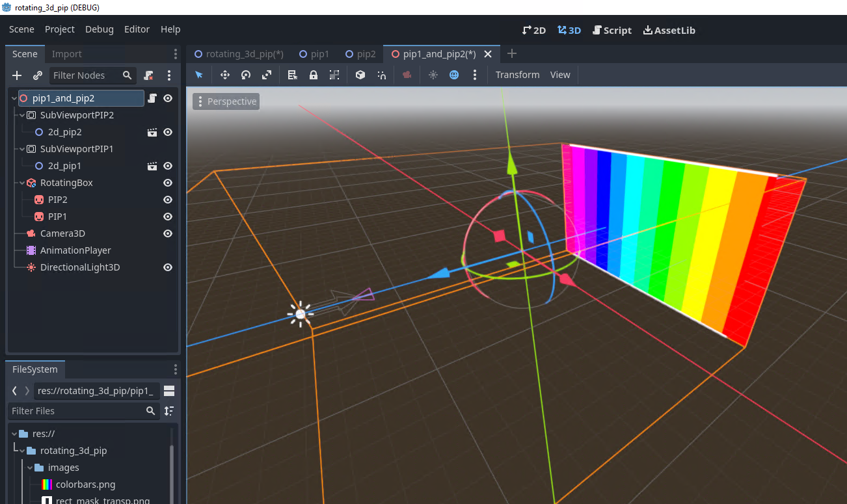Switch to the rotating_3d_pip(*) scene tab
The image size is (847, 504).
coord(239,54)
